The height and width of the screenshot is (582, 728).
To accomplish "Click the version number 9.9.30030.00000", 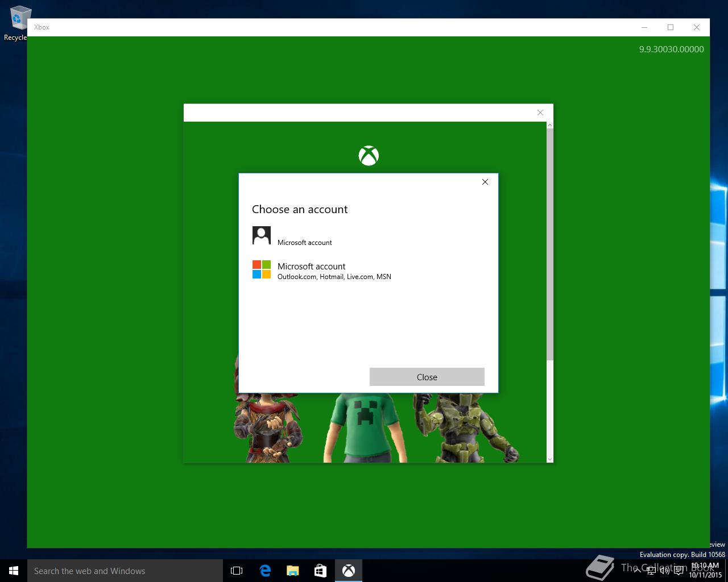I will (x=671, y=49).
